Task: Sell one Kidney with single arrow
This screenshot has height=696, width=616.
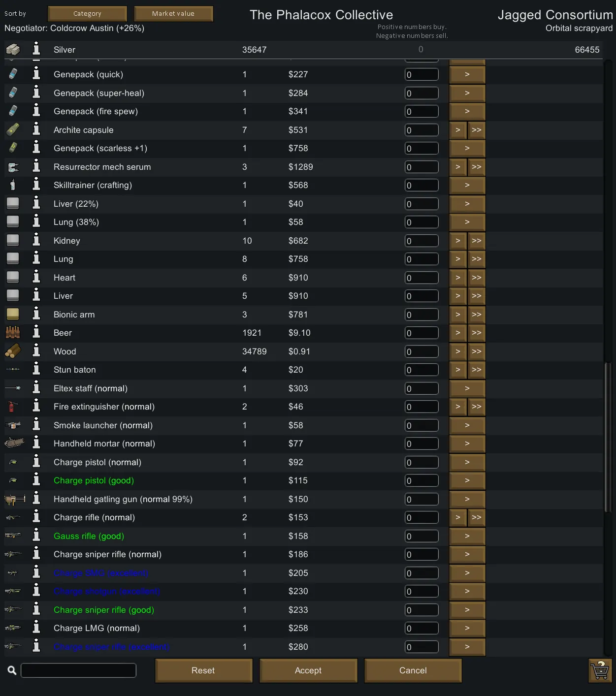Action: pyautogui.click(x=458, y=241)
